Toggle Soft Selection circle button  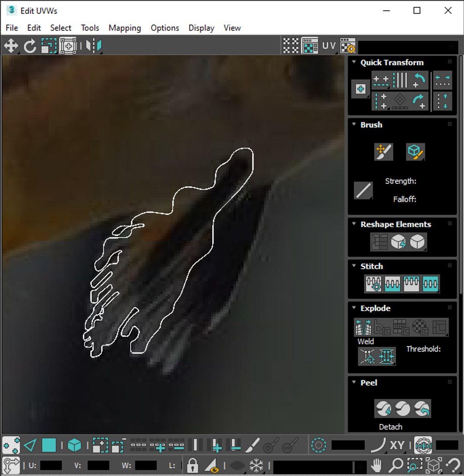[318, 445]
